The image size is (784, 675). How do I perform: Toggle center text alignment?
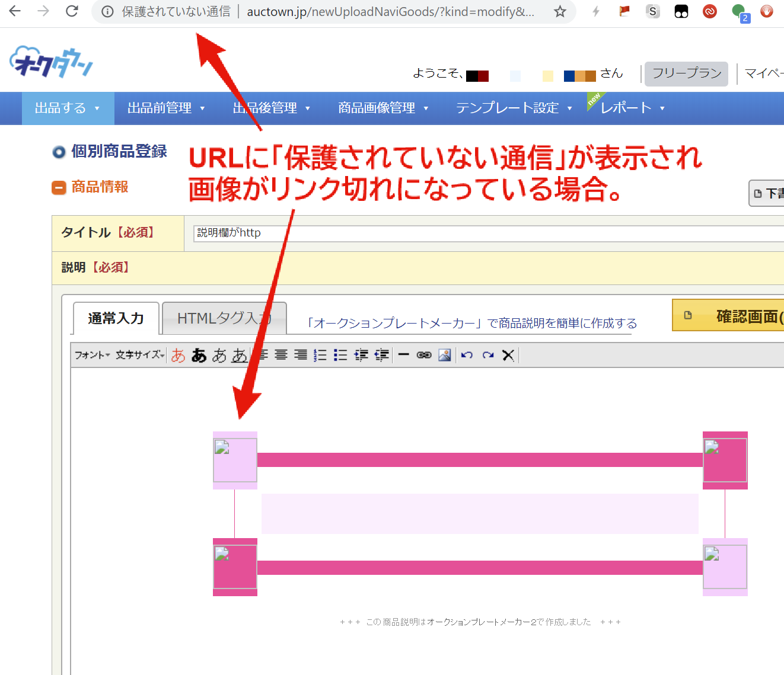coord(281,355)
